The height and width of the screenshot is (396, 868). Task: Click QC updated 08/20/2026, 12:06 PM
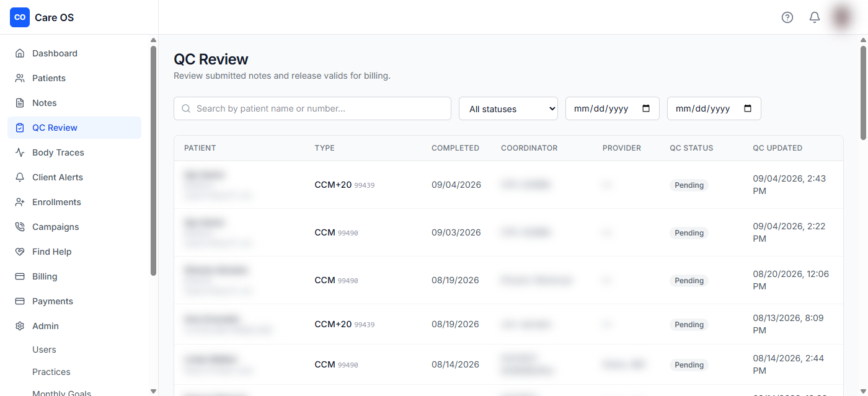[x=791, y=280]
